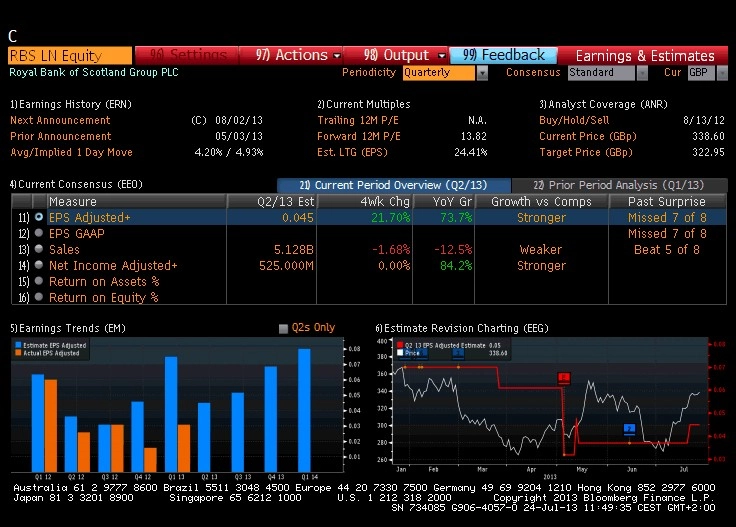Click the blue Estimate EPS Adjusted legend swatch
The image size is (736, 527).
coord(18,345)
